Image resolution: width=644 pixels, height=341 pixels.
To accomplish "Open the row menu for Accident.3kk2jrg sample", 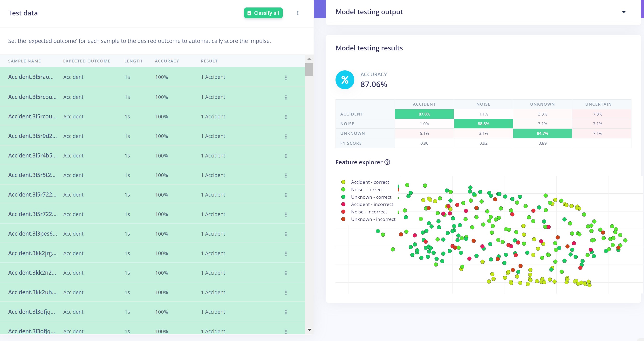I will coord(286,253).
